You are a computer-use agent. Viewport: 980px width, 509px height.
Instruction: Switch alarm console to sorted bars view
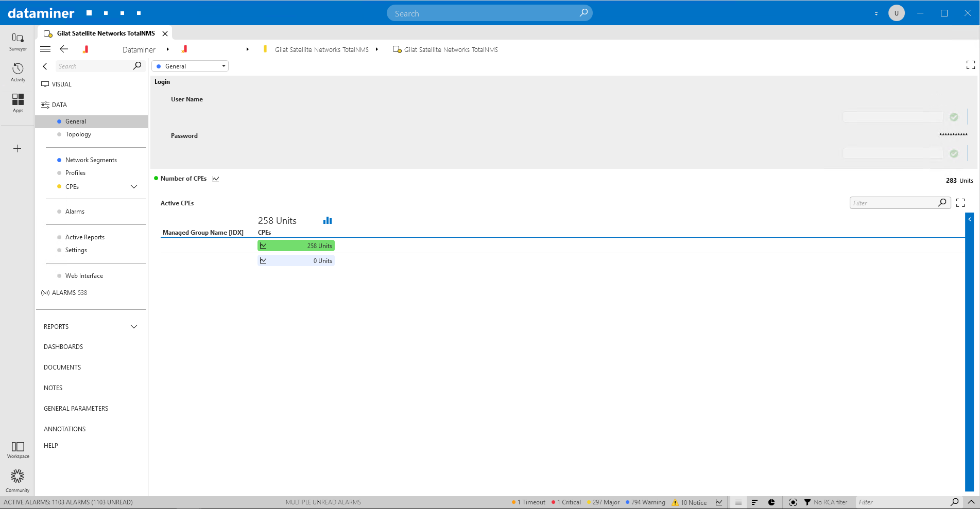click(754, 502)
